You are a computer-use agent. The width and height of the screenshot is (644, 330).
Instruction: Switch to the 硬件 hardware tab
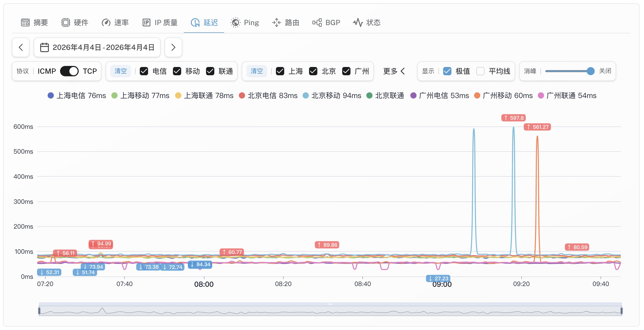75,23
